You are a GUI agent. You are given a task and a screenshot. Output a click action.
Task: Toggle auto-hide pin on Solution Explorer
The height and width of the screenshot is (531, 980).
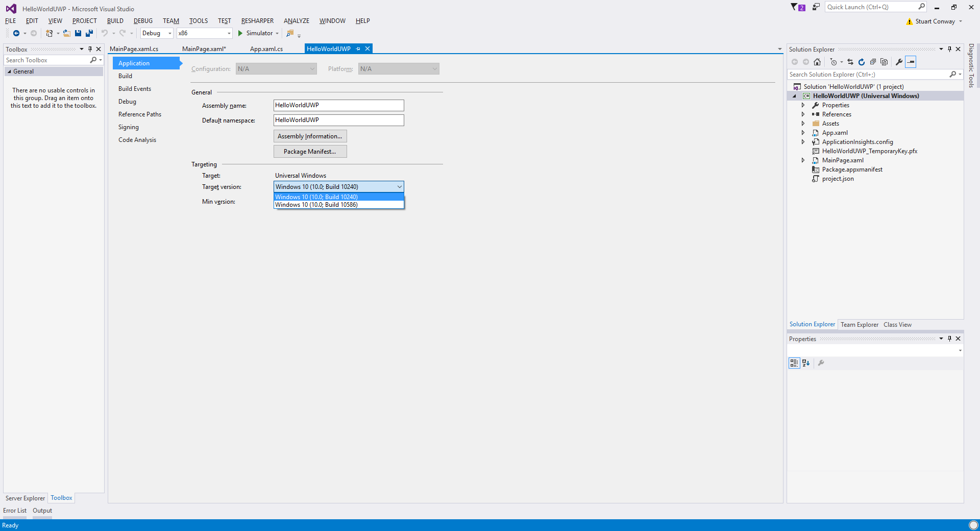pyautogui.click(x=949, y=49)
